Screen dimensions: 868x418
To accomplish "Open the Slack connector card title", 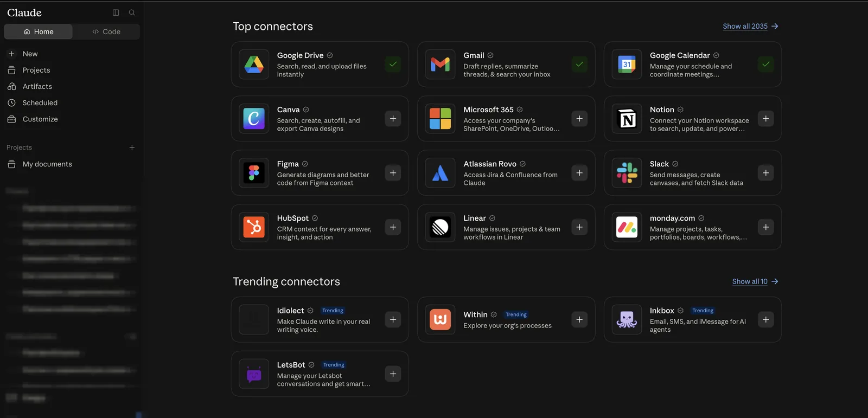I will [659, 164].
